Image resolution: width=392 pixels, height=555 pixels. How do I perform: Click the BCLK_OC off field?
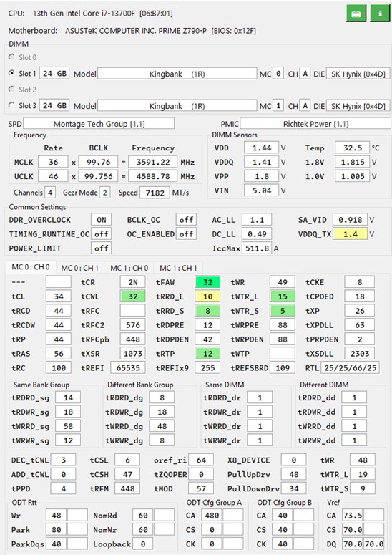coord(186,220)
